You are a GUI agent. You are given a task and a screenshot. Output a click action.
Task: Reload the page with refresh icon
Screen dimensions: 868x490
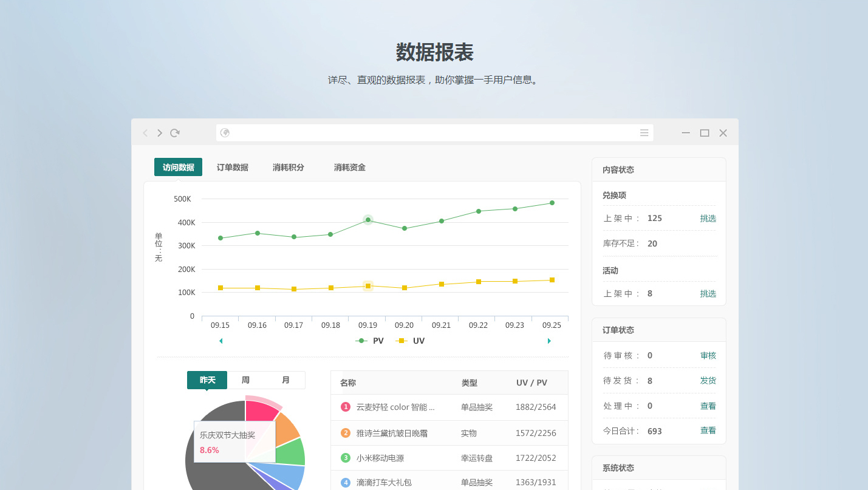click(x=175, y=133)
